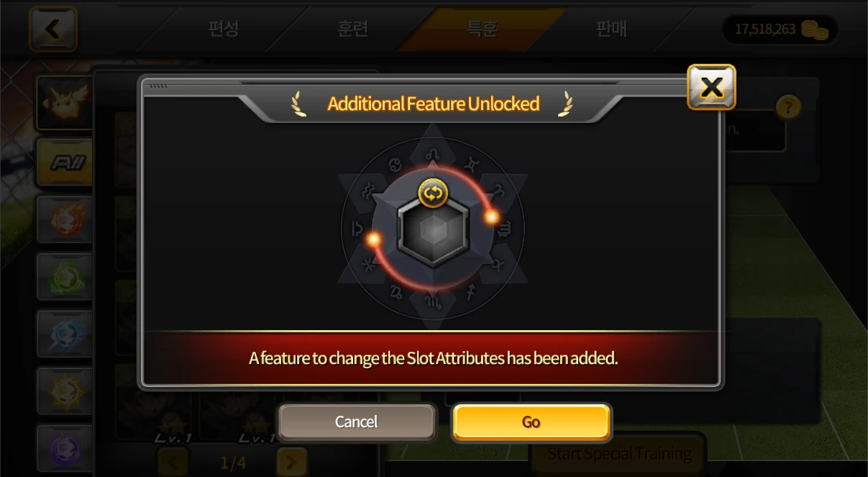Tap the gold coins balance icon

815,29
